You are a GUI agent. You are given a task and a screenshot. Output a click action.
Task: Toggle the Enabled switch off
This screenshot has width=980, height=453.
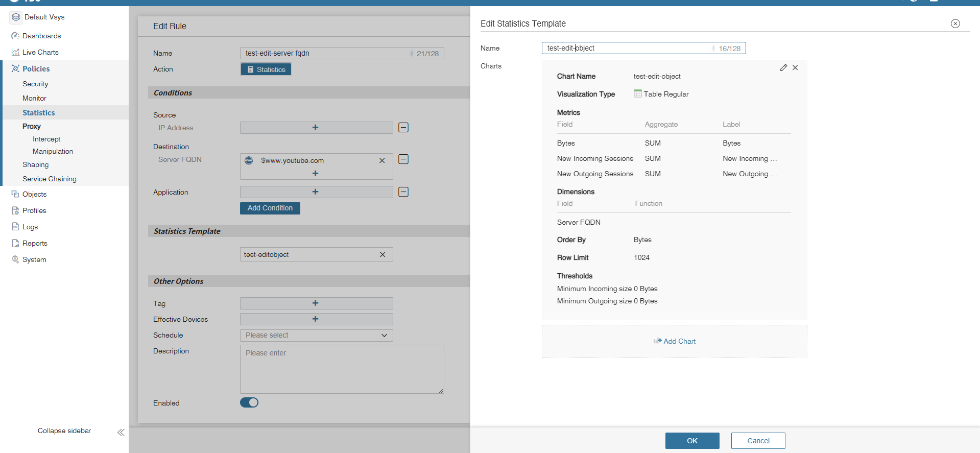(249, 402)
